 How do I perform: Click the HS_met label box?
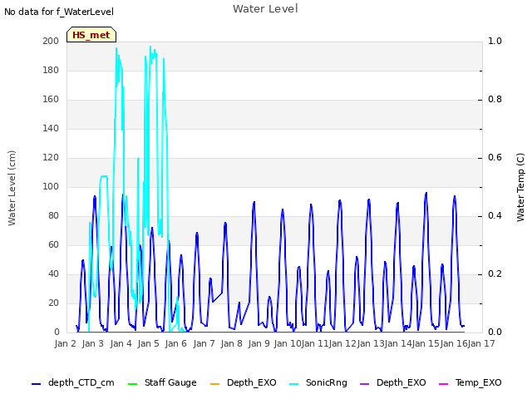[91, 35]
